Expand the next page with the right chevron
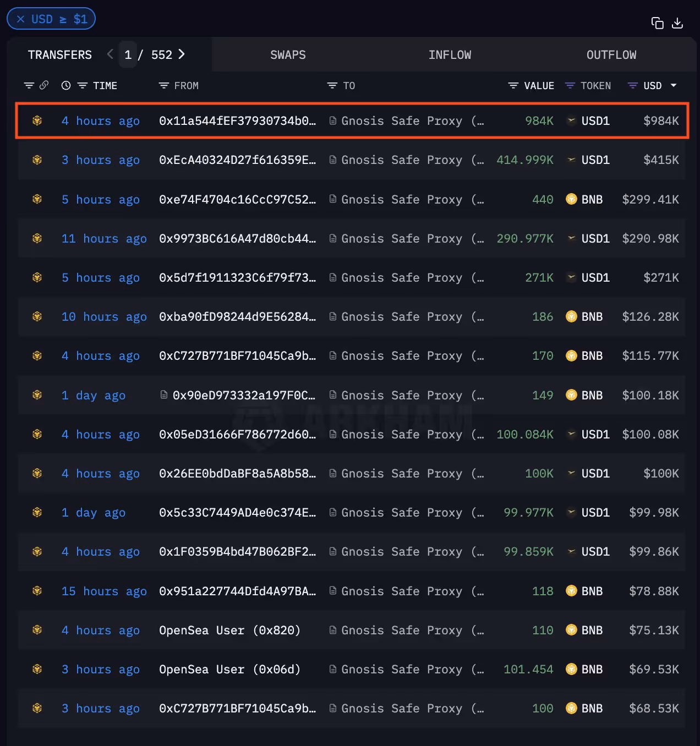 pos(182,54)
